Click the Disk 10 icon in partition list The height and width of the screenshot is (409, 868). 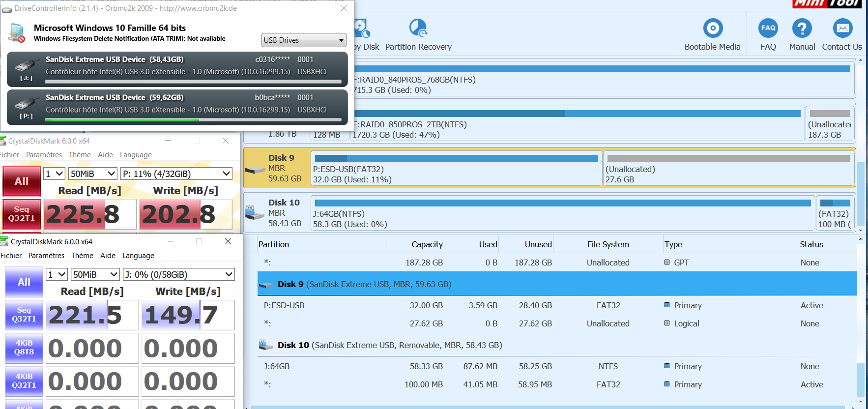266,345
